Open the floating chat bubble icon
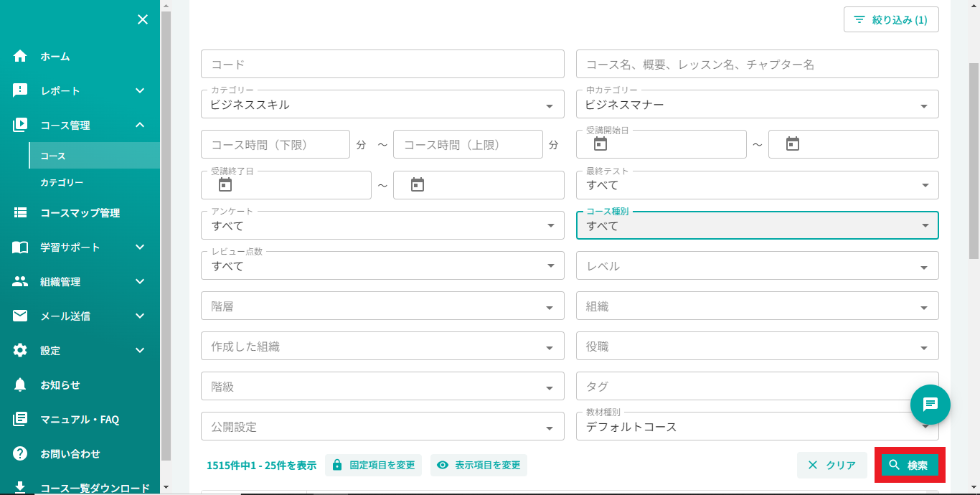Image resolution: width=980 pixels, height=495 pixels. [930, 404]
